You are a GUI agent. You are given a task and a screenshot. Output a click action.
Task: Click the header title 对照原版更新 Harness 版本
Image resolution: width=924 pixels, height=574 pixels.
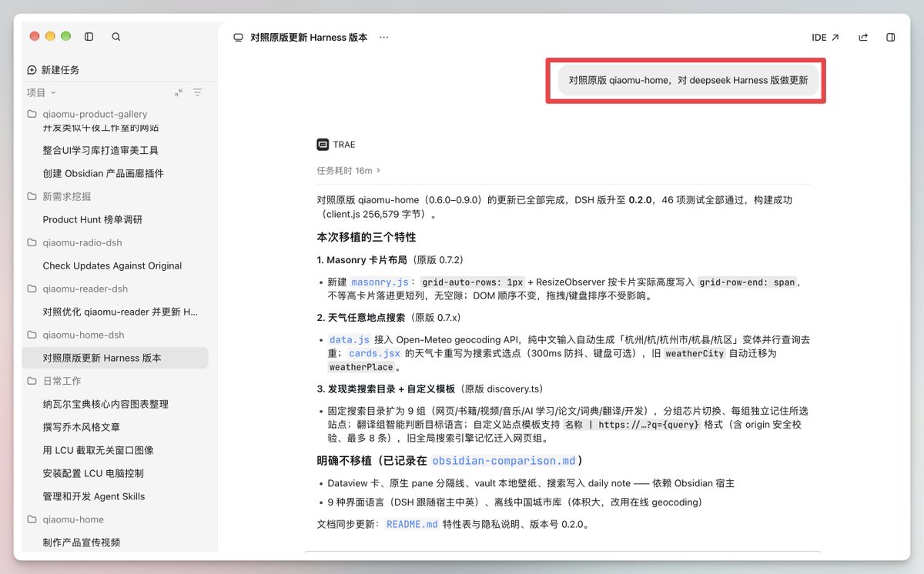coord(310,37)
